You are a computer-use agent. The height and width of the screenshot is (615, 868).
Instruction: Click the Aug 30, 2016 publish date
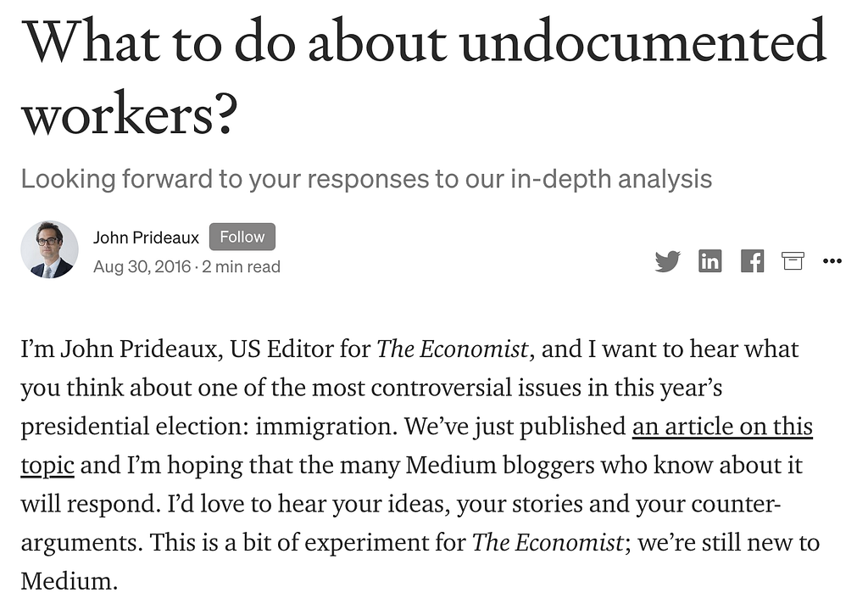click(142, 266)
